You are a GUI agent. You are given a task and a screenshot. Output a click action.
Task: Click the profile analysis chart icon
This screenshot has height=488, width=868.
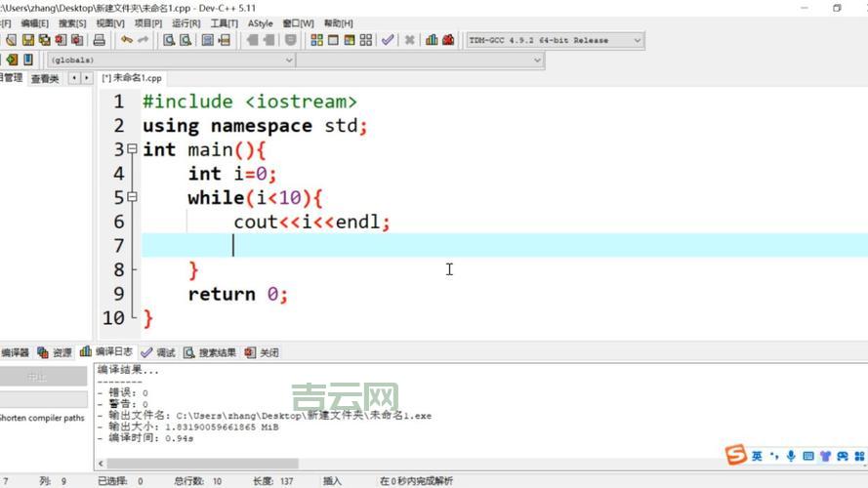click(432, 40)
